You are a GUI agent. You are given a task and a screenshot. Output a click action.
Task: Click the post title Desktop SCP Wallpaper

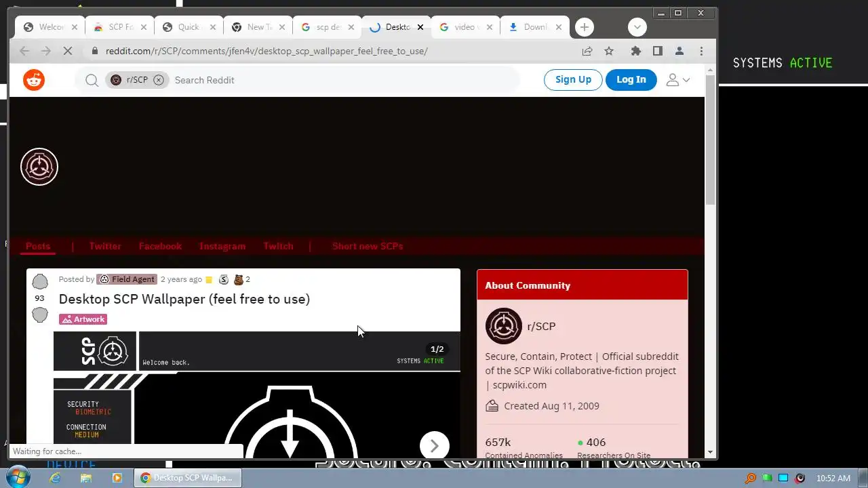(x=184, y=299)
